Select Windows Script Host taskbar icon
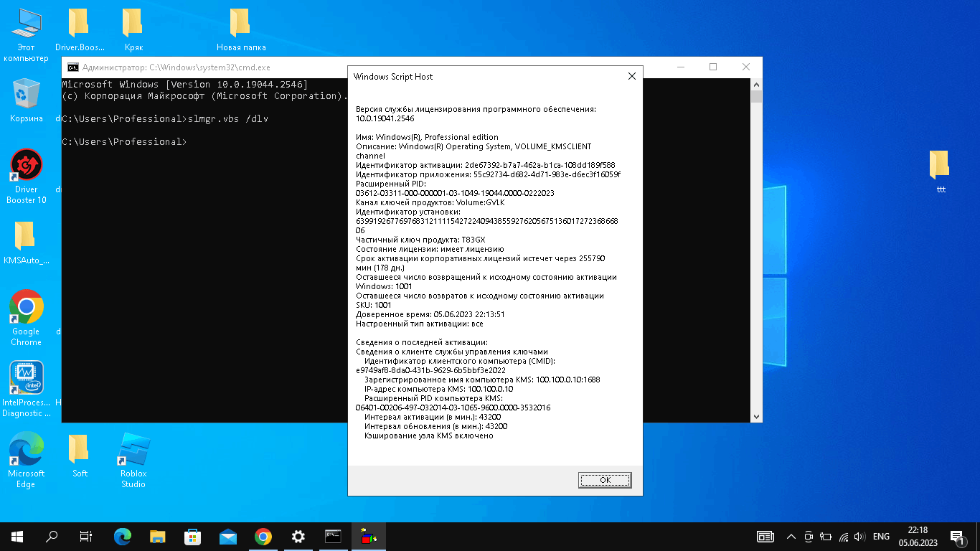 pyautogui.click(x=369, y=537)
